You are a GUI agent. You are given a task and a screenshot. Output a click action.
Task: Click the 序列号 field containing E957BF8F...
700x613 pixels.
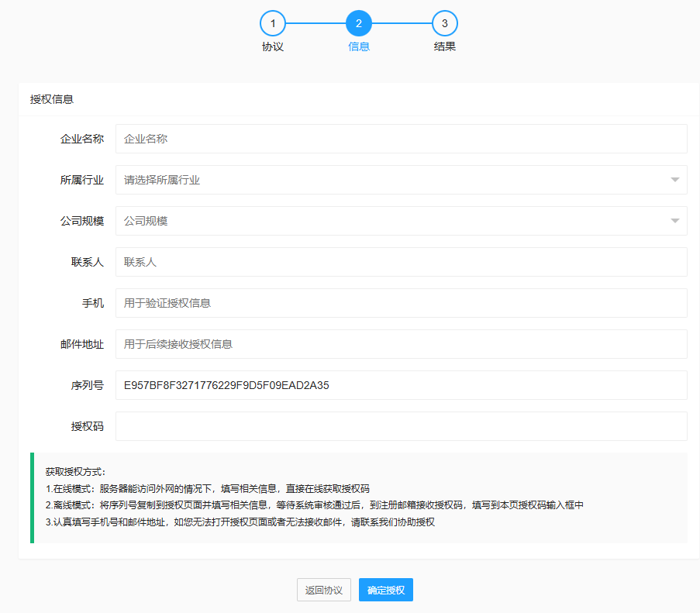tap(401, 385)
